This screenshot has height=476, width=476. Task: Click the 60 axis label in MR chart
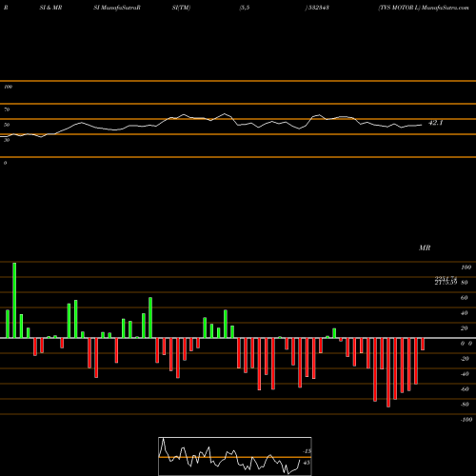pos(464,298)
